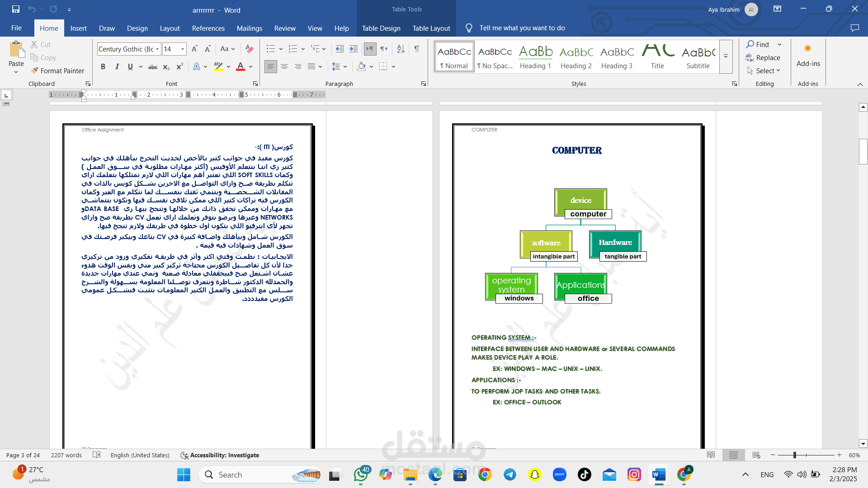The image size is (868, 488).
Task: Toggle Bold formatting
Action: pos(103,67)
